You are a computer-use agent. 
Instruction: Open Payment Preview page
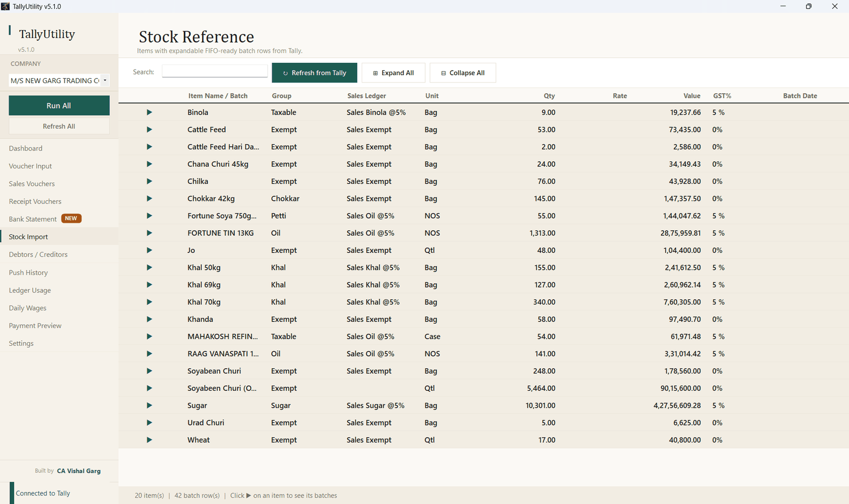click(x=35, y=326)
